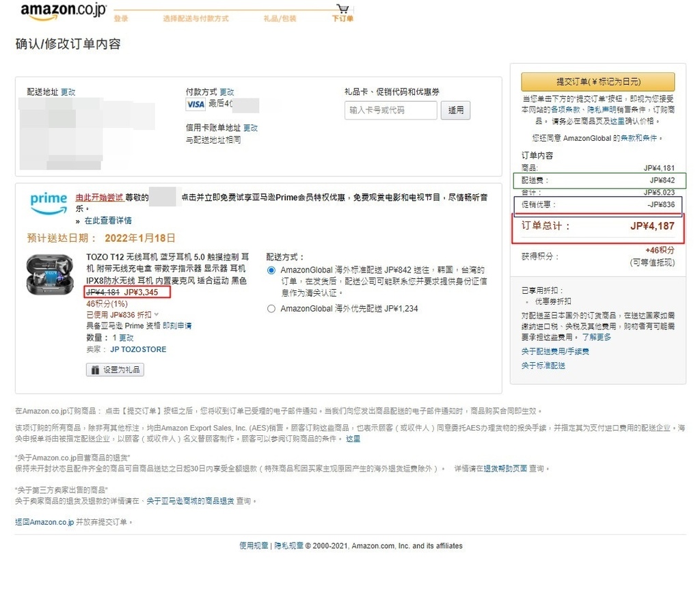Click the TOZO T12 product title text
The image size is (700, 589).
167,269
